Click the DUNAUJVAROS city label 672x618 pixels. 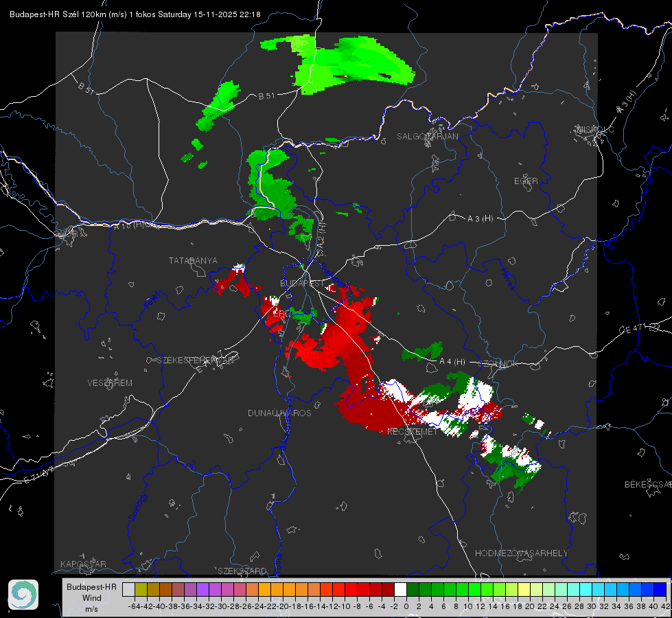[279, 413]
